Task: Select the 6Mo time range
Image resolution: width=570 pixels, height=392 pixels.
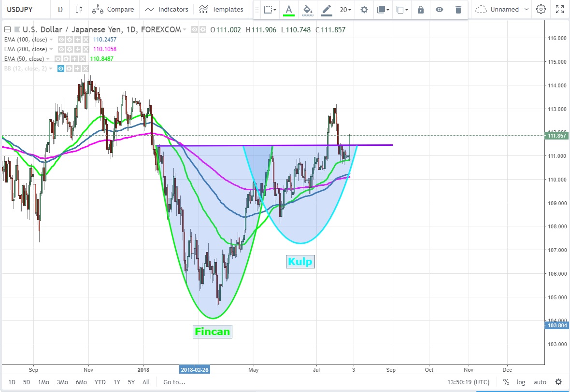Action: point(81,382)
